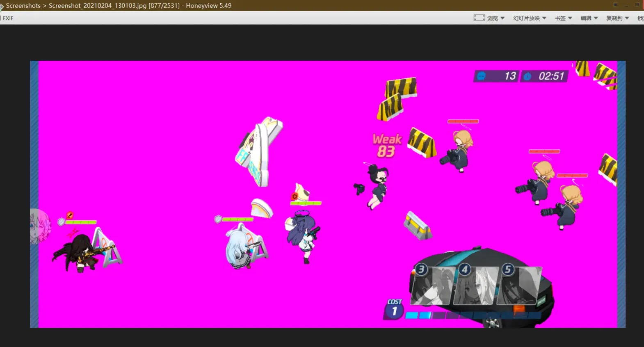Maximize the Honeyview window

637,5
